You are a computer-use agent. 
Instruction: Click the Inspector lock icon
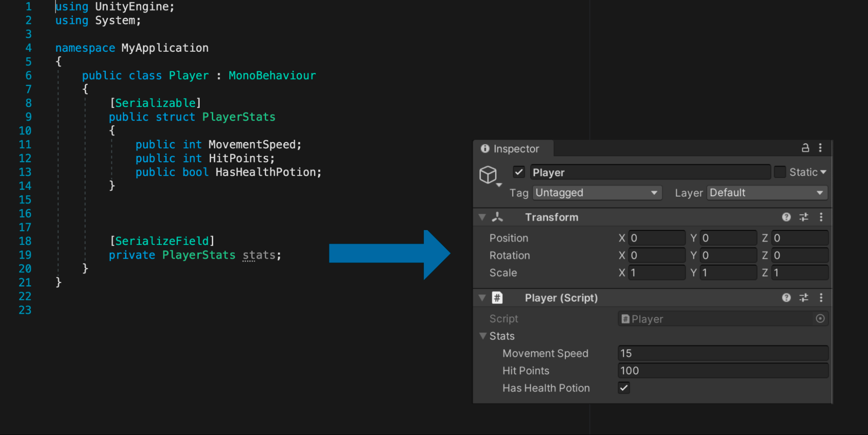(805, 148)
